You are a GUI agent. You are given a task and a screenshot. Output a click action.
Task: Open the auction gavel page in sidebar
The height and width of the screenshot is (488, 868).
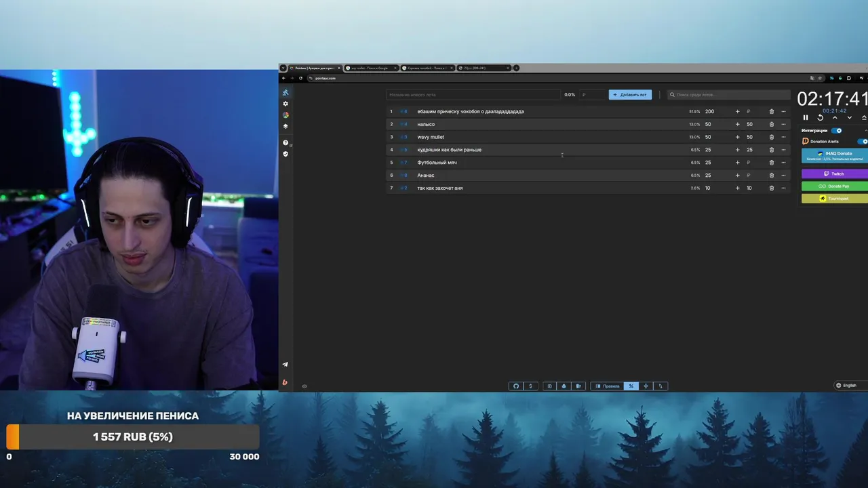coord(285,92)
